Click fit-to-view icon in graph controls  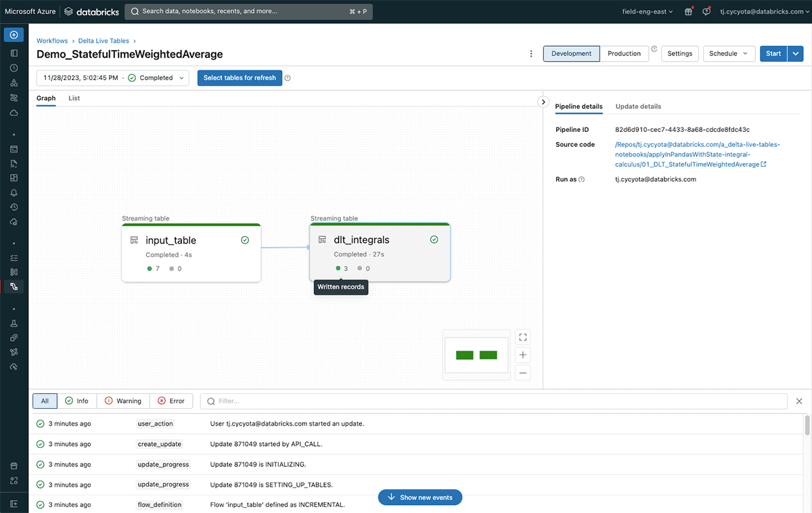[x=522, y=337]
